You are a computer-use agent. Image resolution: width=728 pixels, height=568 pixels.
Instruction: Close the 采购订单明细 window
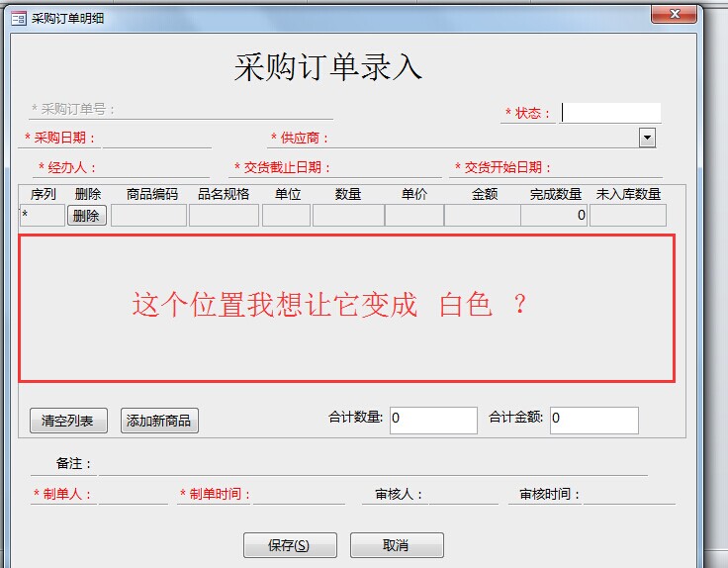click(675, 14)
